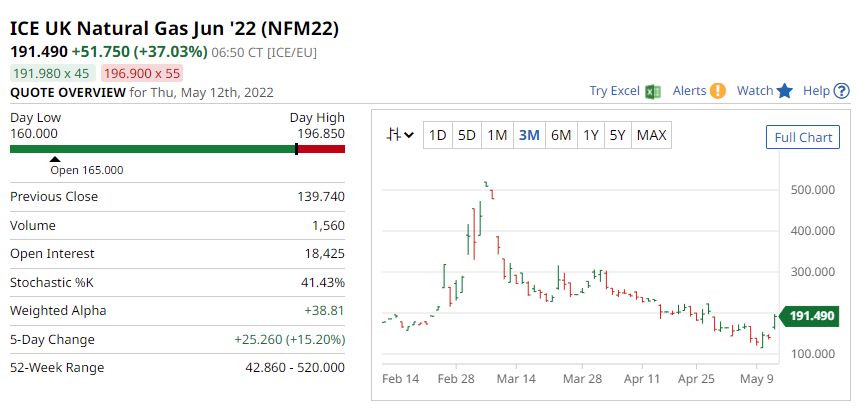The image size is (860, 418).
Task: Click the Previous Close value 139.740
Action: [x=321, y=196]
